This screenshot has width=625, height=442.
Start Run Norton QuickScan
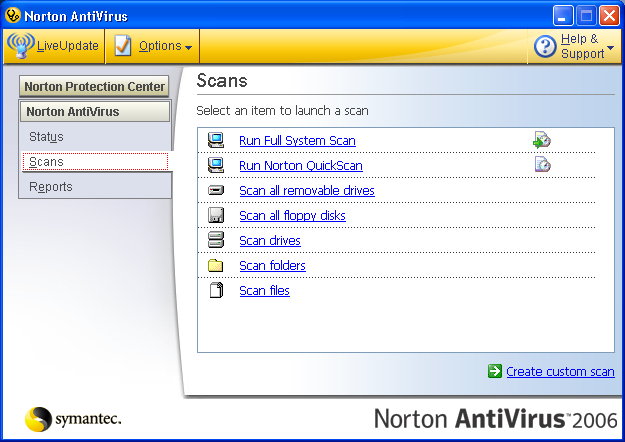coord(301,165)
